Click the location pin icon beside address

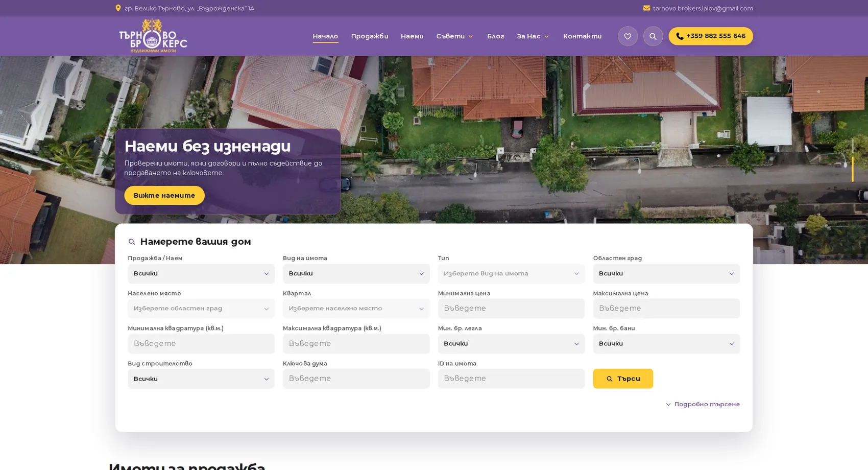(x=118, y=8)
